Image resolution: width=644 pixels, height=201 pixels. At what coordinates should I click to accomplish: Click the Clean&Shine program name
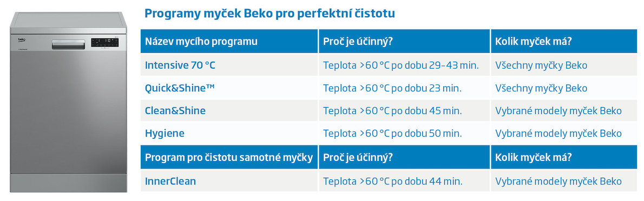(175, 111)
